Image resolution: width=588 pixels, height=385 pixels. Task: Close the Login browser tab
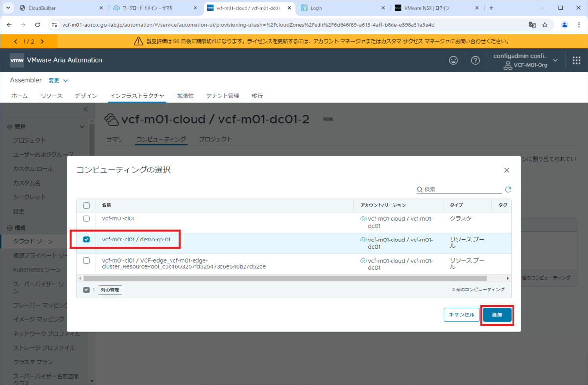pyautogui.click(x=383, y=8)
